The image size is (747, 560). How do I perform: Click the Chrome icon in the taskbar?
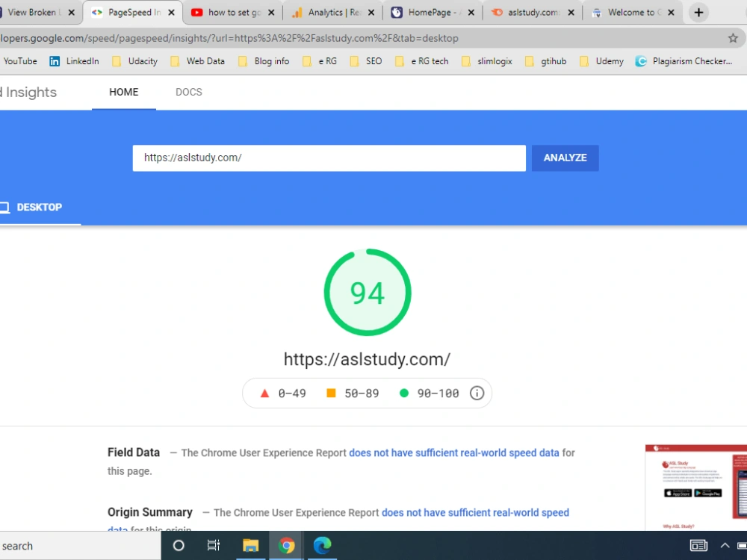[286, 546]
